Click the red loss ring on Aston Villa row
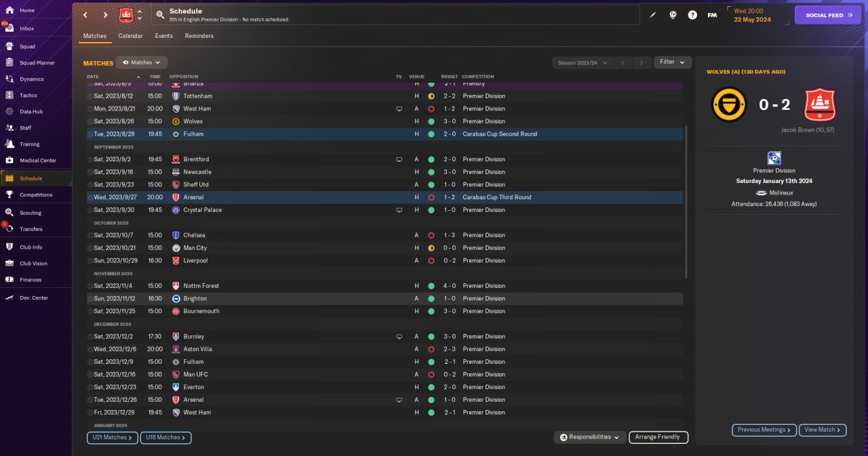Image resolution: width=868 pixels, height=456 pixels. point(431,349)
